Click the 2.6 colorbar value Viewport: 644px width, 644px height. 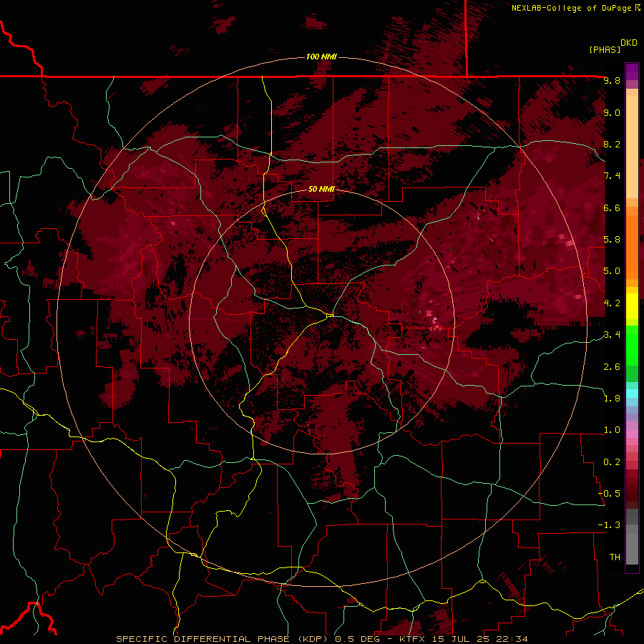point(612,367)
